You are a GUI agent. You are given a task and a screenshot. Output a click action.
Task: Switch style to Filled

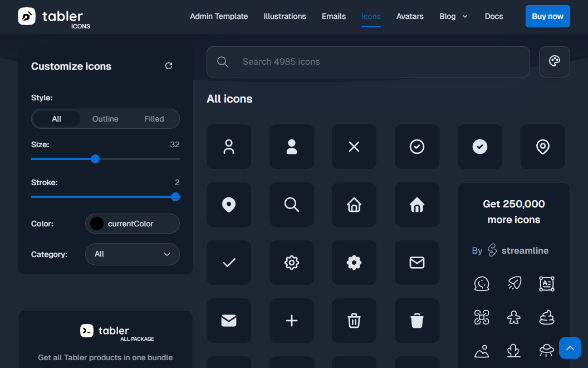pyautogui.click(x=154, y=119)
